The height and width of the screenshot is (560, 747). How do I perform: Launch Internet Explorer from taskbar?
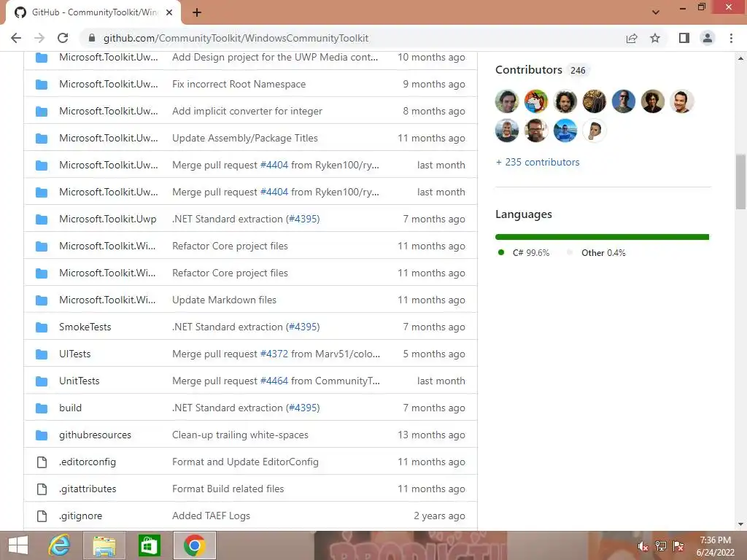59,545
